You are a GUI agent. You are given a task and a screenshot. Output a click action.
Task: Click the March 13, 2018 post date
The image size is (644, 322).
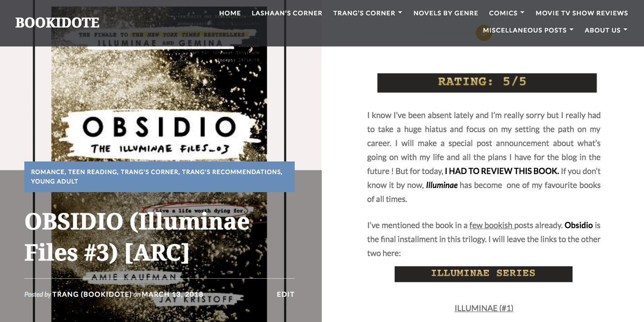[172, 294]
